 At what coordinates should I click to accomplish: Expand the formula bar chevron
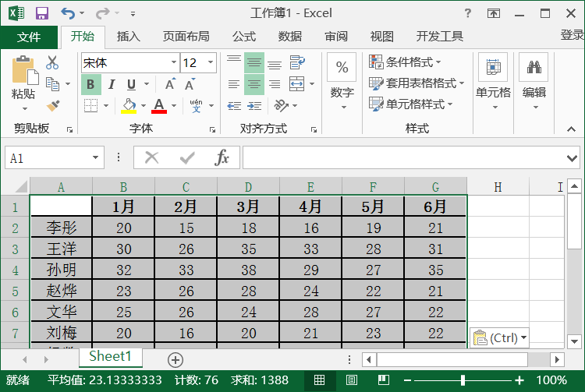[x=572, y=158]
